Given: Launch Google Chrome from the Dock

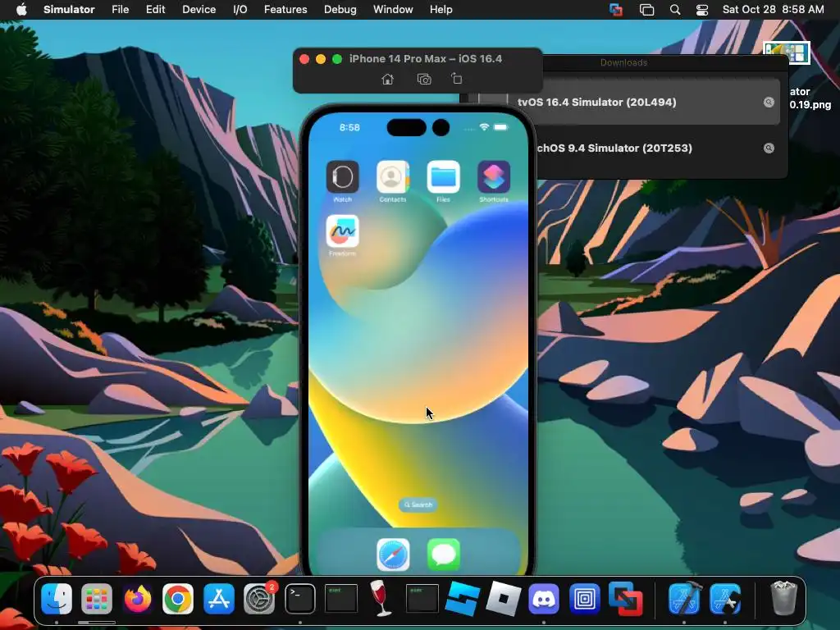Looking at the screenshot, I should 178,598.
